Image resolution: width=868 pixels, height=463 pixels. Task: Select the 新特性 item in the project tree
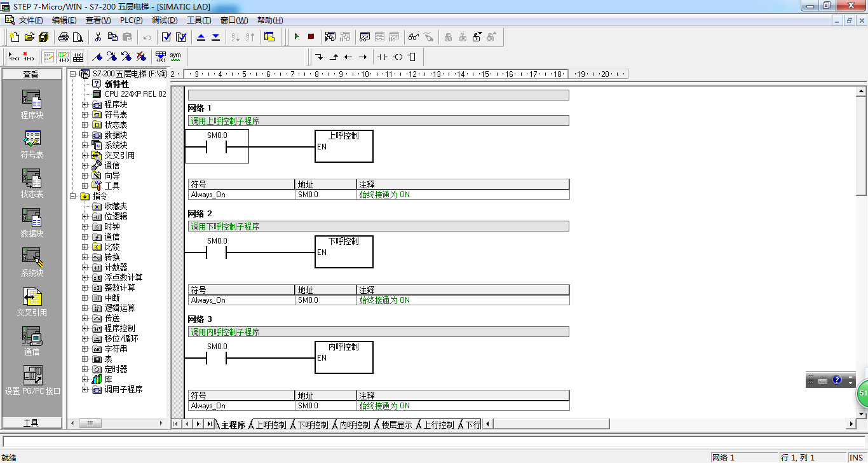(x=116, y=84)
